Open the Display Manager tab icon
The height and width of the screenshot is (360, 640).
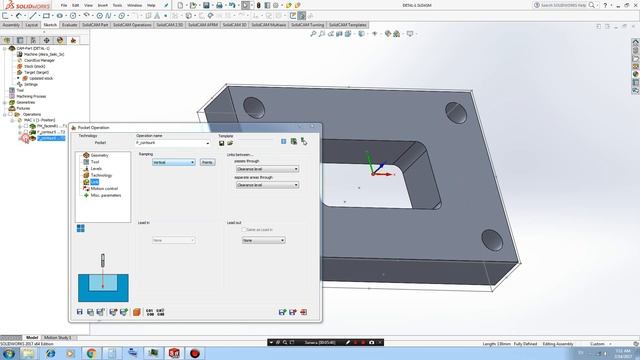click(x=60, y=40)
